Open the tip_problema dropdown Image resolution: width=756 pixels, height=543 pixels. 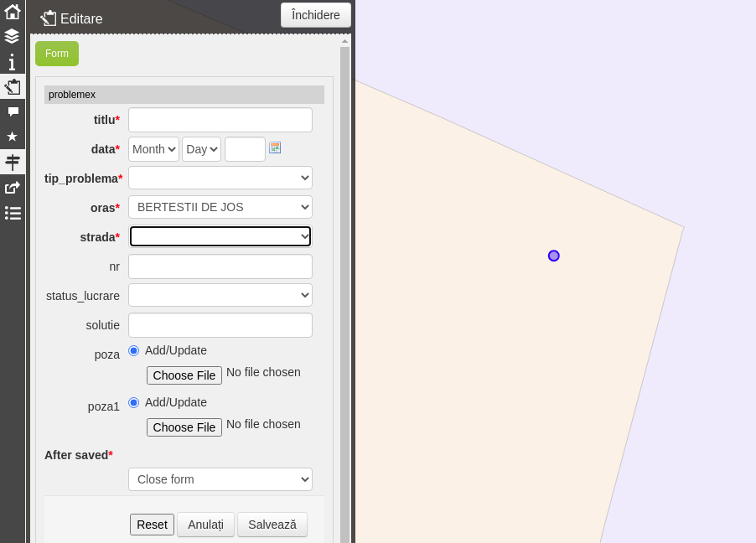[x=220, y=177]
